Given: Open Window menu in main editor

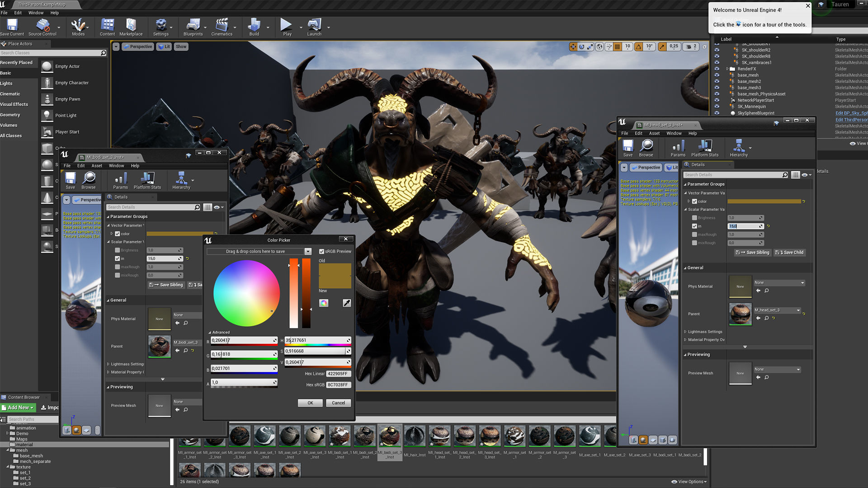Looking at the screenshot, I should (x=36, y=13).
